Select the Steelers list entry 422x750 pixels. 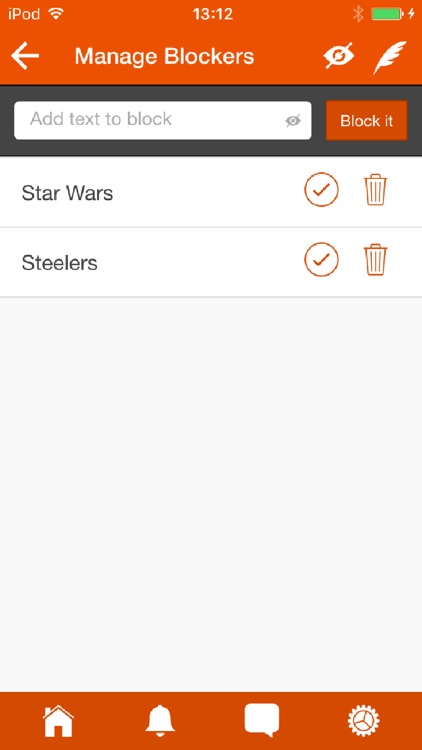coord(211,263)
